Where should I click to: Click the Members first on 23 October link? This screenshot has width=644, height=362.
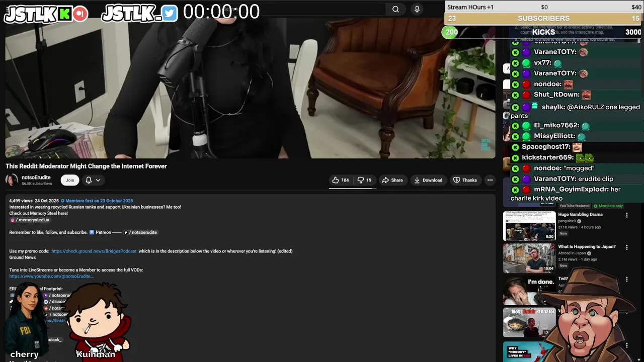pos(97,201)
